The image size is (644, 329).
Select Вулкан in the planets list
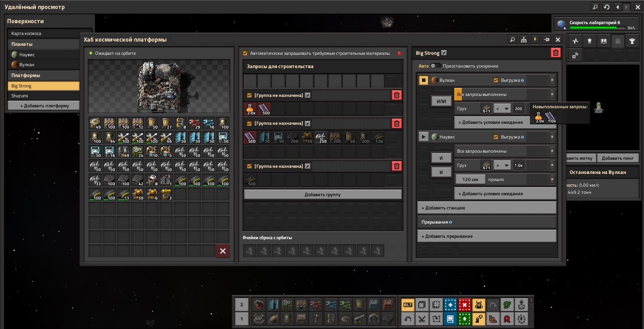click(x=44, y=65)
